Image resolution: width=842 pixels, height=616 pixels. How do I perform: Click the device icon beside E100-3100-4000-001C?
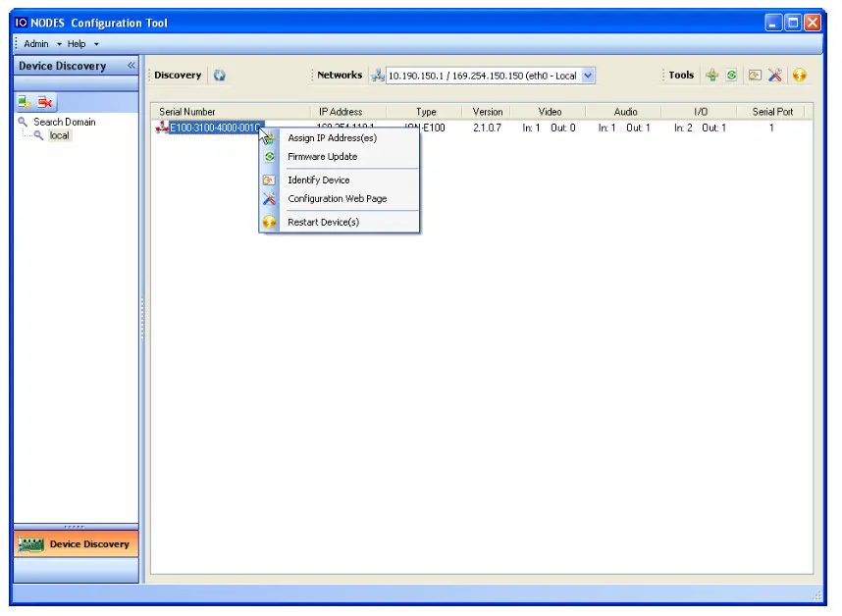pos(162,128)
